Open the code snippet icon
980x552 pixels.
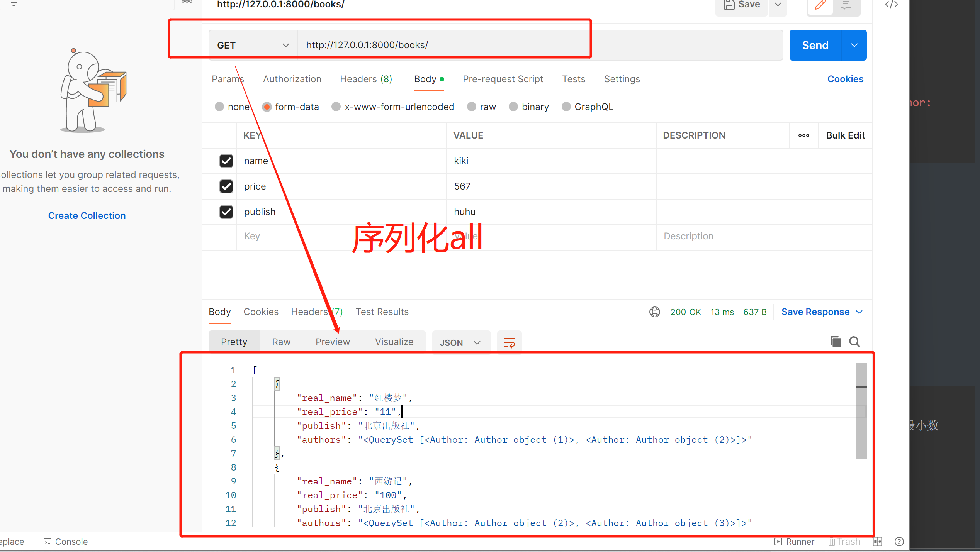[891, 5]
